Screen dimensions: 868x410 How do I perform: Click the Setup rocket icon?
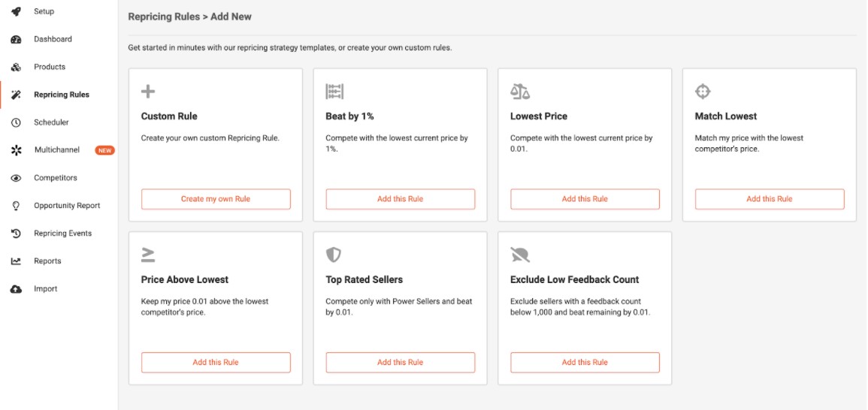[x=16, y=11]
